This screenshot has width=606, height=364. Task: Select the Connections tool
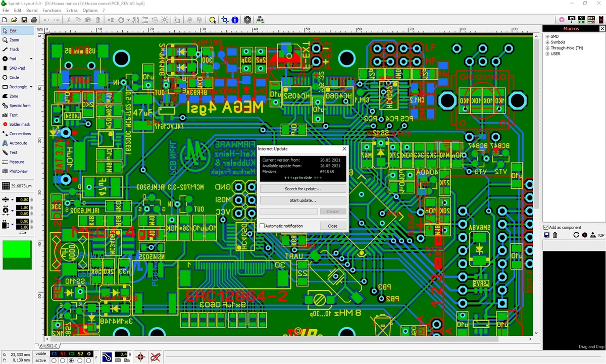coord(17,134)
